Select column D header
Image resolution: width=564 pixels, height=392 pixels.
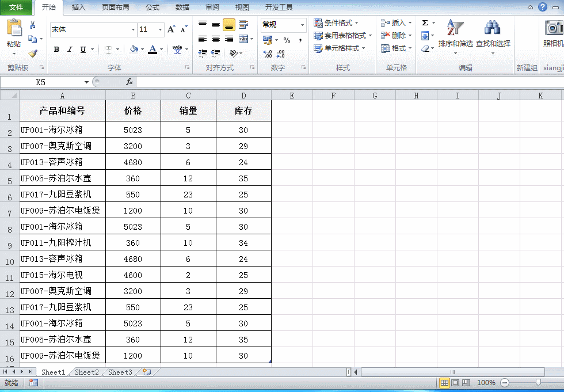point(243,96)
